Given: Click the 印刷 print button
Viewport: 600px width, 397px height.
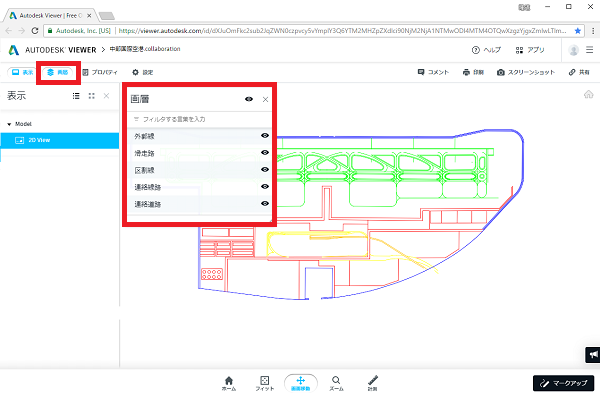Looking at the screenshot, I should click(x=473, y=72).
